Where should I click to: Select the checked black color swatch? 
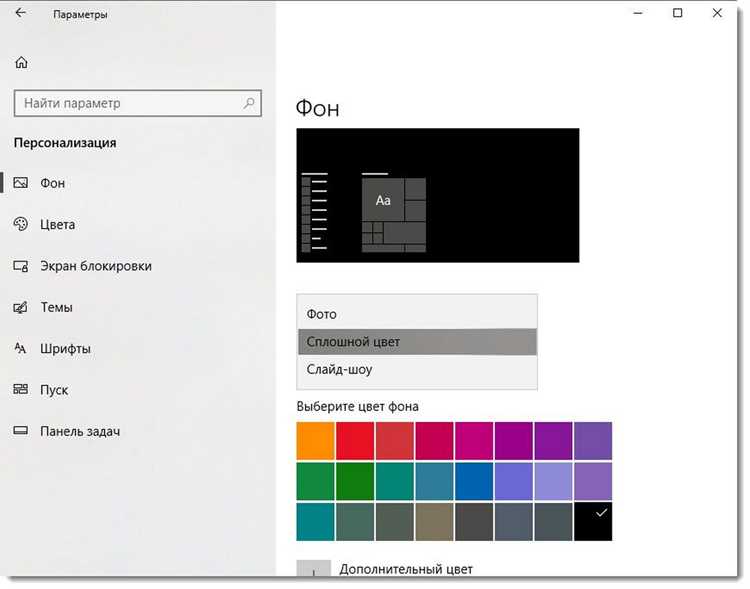(593, 521)
